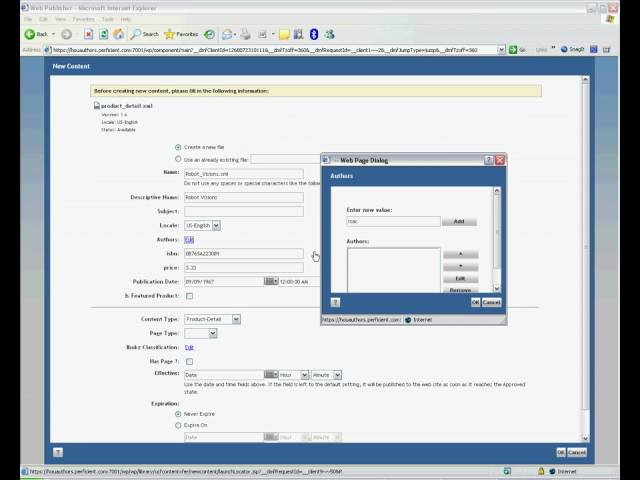This screenshot has width=640, height=480.
Task: Click the IE Forward arrow icon
Action: point(66,34)
